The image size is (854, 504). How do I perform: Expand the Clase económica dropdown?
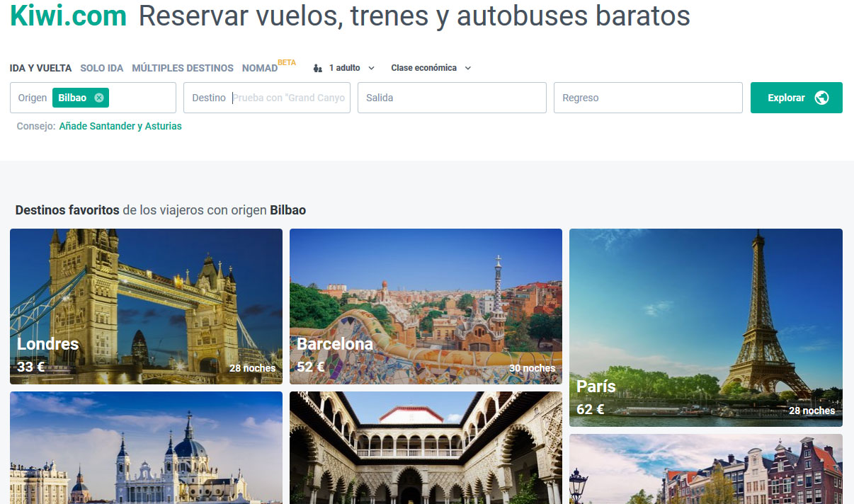pos(431,68)
